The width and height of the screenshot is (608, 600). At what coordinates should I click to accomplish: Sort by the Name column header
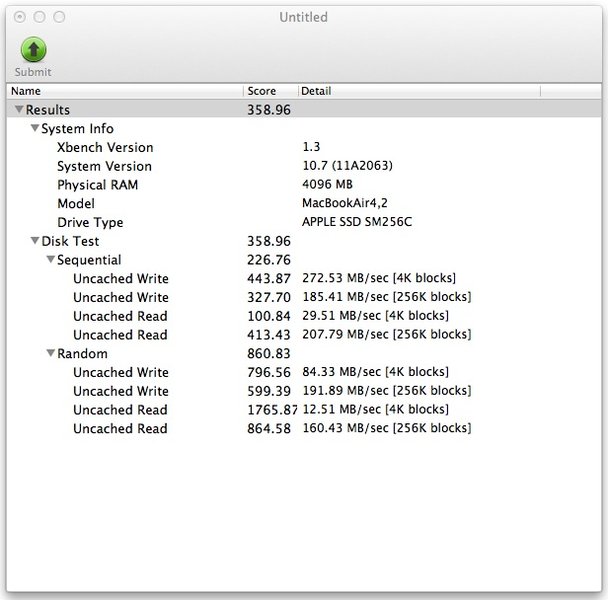[125, 91]
